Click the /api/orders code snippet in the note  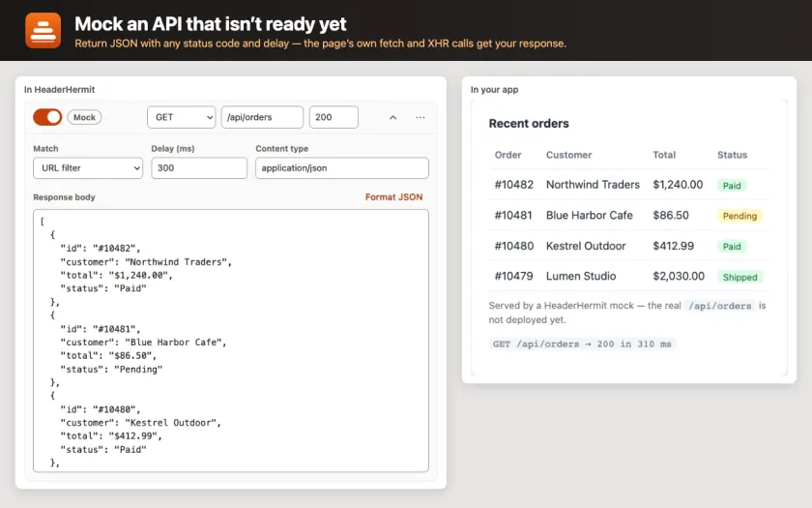pyautogui.click(x=720, y=306)
